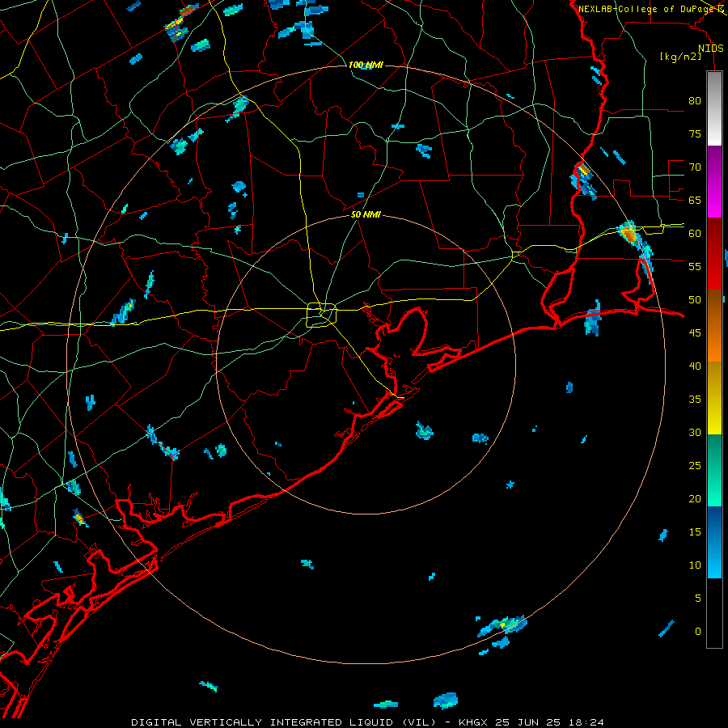This screenshot has width=728, height=728.
Task: Click the legend tick value 70
Action: click(x=695, y=167)
